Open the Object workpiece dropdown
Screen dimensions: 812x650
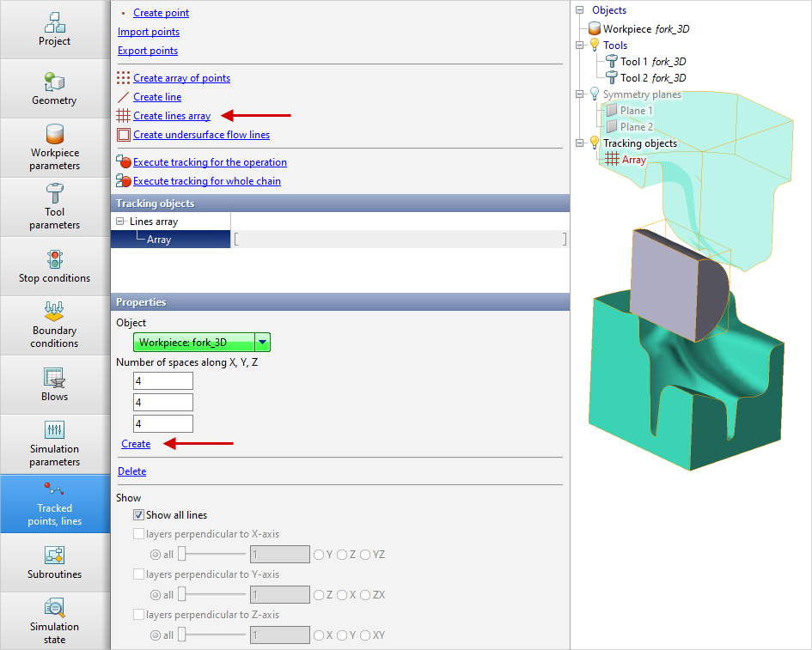pyautogui.click(x=263, y=343)
